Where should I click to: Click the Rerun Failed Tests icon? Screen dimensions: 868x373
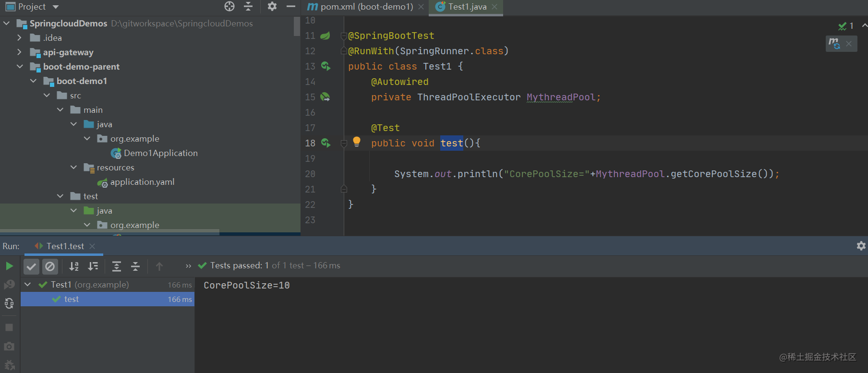coord(9,285)
